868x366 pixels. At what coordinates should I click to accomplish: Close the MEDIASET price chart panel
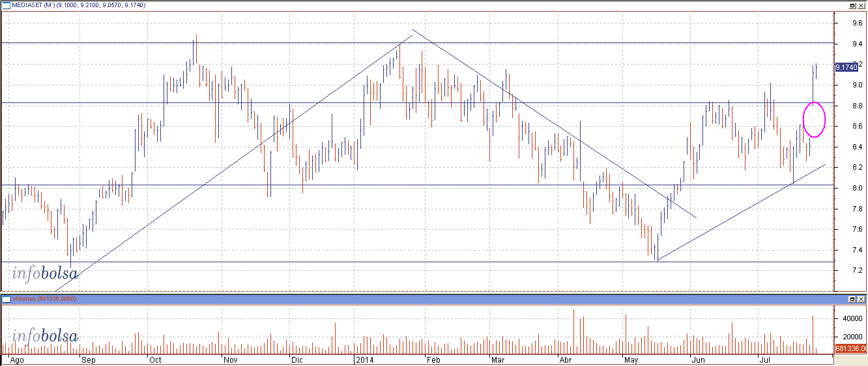861,5
